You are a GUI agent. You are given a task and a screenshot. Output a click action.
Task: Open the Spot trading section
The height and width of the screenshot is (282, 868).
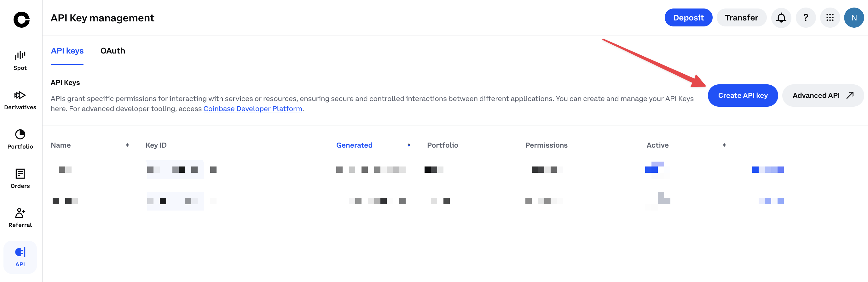pos(20,60)
